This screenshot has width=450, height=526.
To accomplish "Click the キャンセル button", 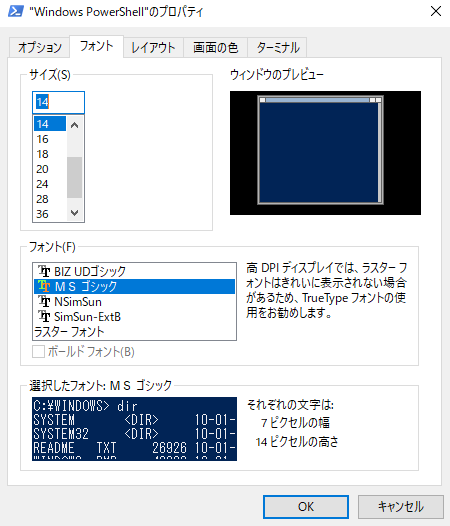I will coord(401,507).
